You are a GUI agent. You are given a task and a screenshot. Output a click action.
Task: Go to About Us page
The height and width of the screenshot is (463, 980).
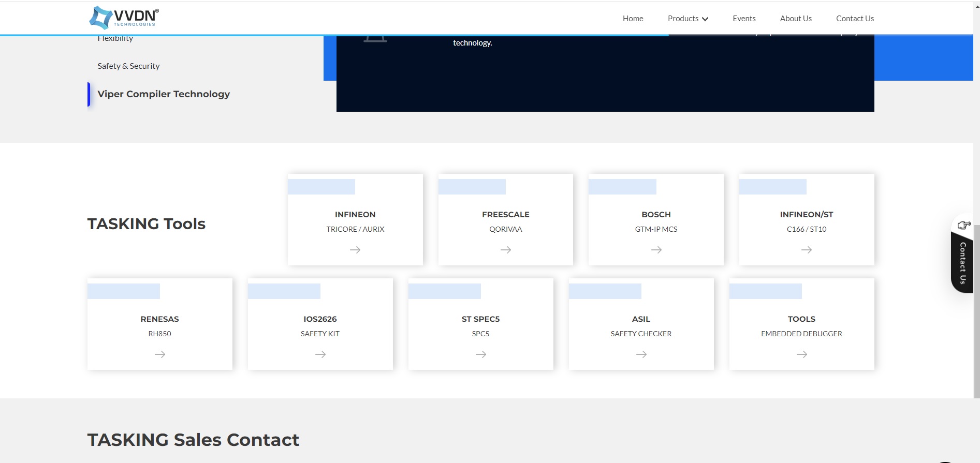point(796,19)
